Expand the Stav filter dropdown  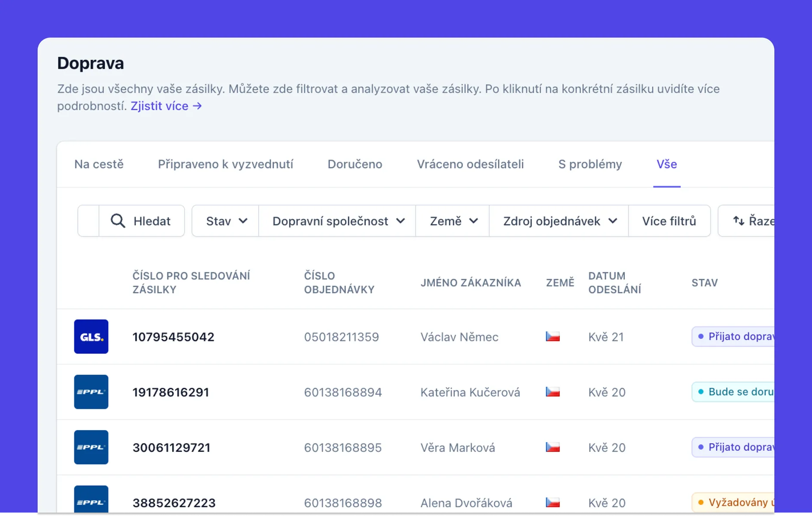tap(225, 221)
